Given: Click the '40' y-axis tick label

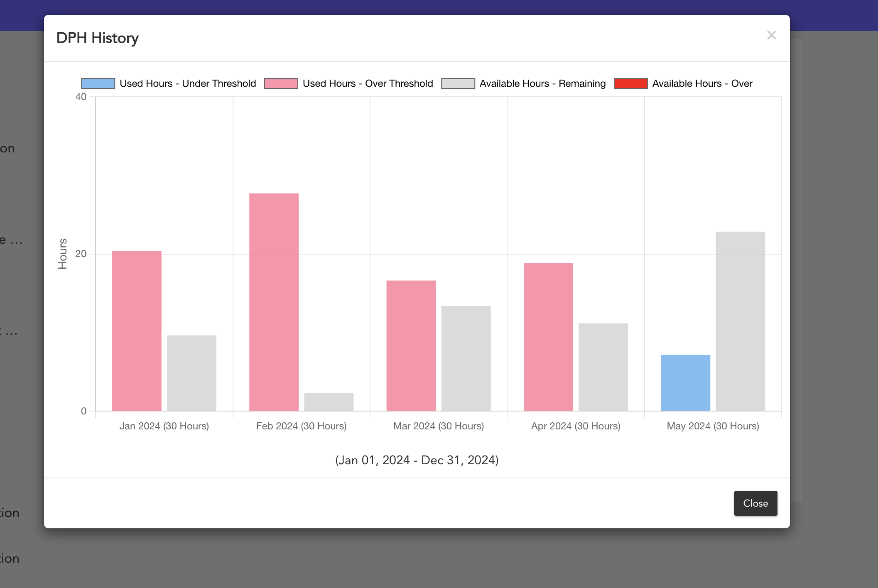Looking at the screenshot, I should (81, 97).
